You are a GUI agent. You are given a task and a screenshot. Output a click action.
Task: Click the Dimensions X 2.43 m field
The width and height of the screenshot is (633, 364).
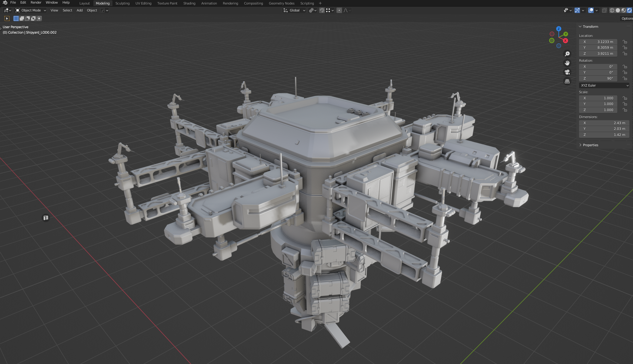point(604,123)
